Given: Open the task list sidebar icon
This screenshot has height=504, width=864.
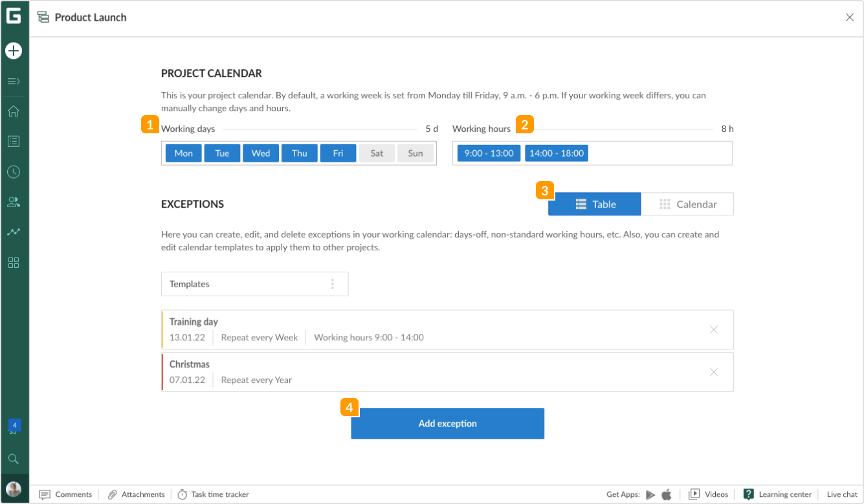Looking at the screenshot, I should click(14, 141).
